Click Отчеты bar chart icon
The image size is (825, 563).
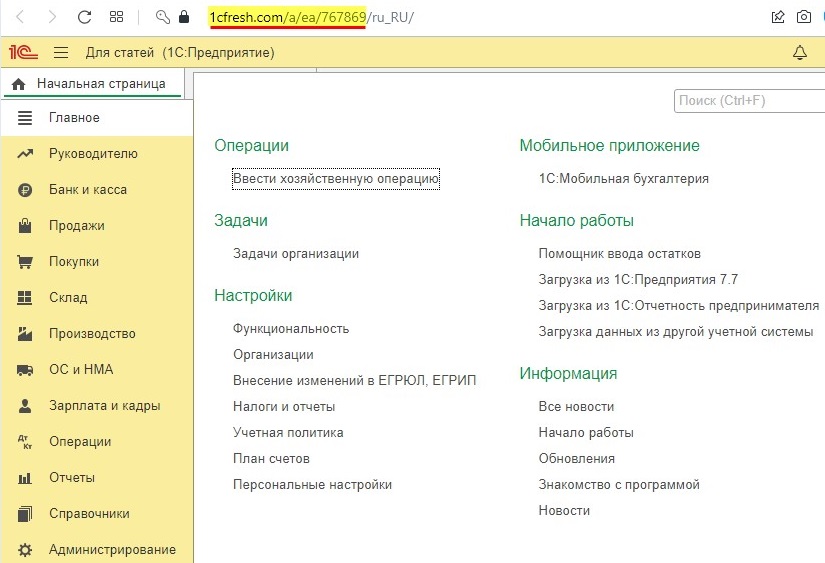pyautogui.click(x=25, y=478)
